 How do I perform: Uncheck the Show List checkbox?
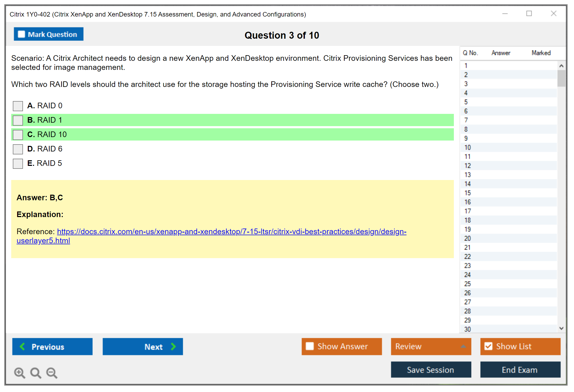coord(488,346)
